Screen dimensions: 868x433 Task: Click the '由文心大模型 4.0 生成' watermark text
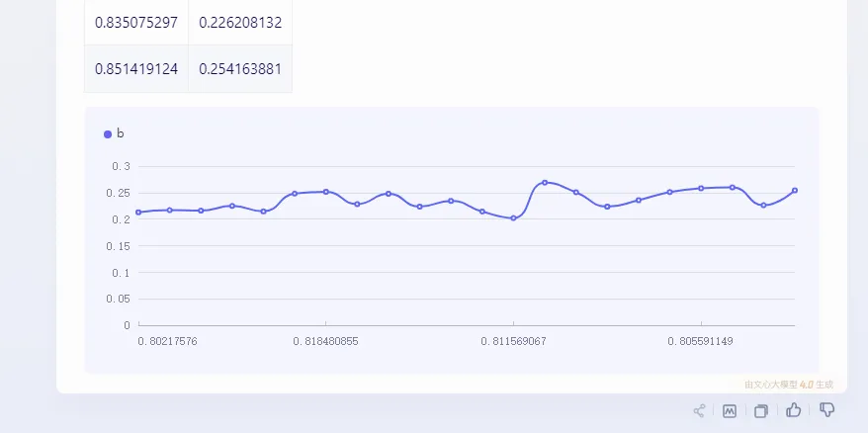point(788,385)
